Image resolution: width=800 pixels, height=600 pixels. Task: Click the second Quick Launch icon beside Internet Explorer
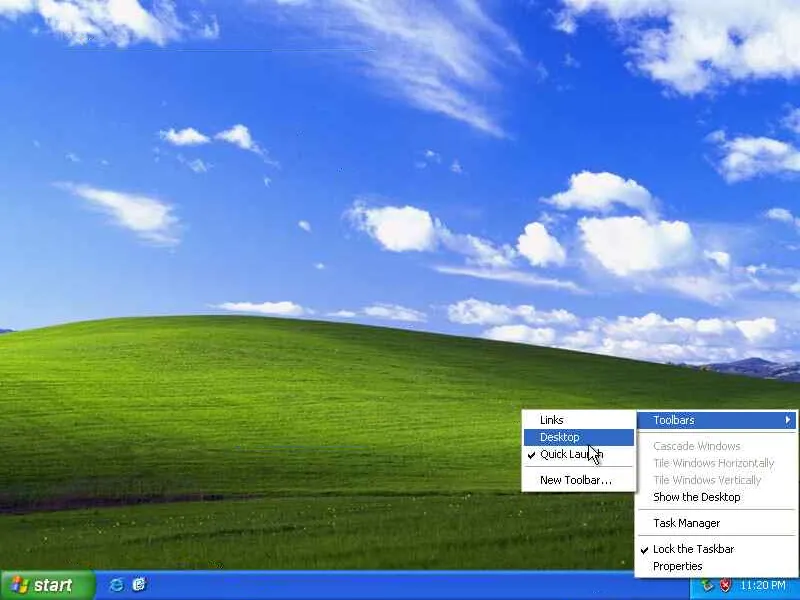[139, 585]
